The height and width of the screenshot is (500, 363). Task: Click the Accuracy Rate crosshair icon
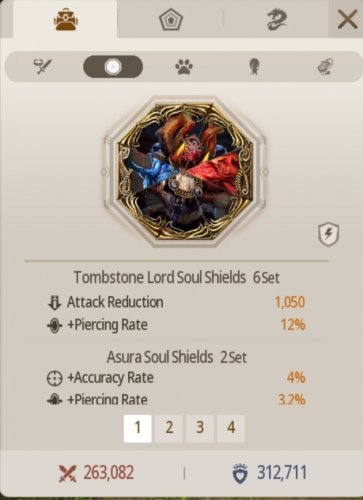point(55,379)
